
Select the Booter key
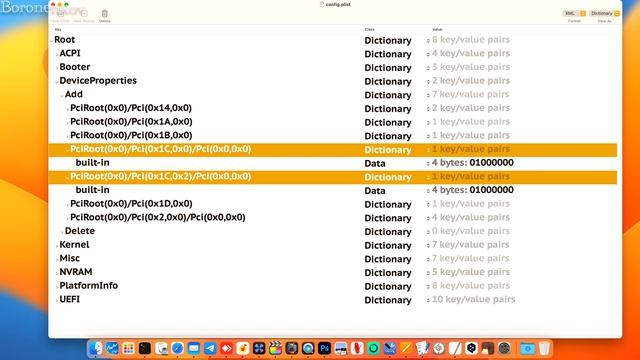75,67
